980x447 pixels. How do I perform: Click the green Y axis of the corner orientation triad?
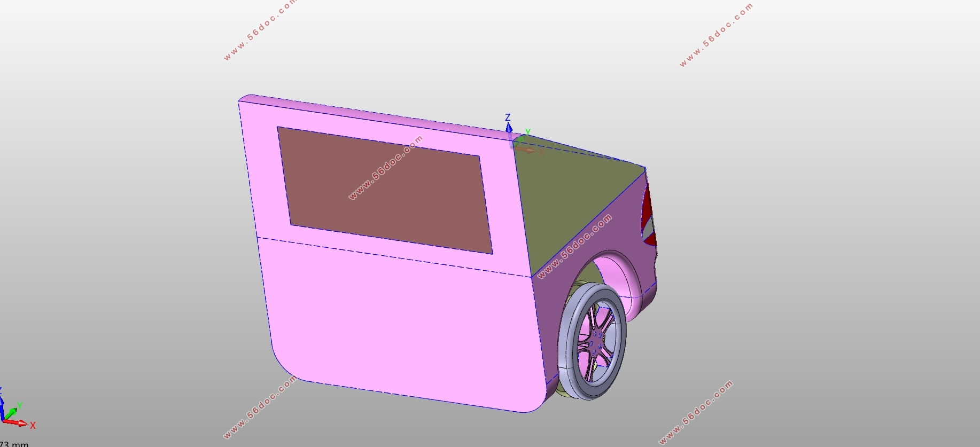[11, 413]
